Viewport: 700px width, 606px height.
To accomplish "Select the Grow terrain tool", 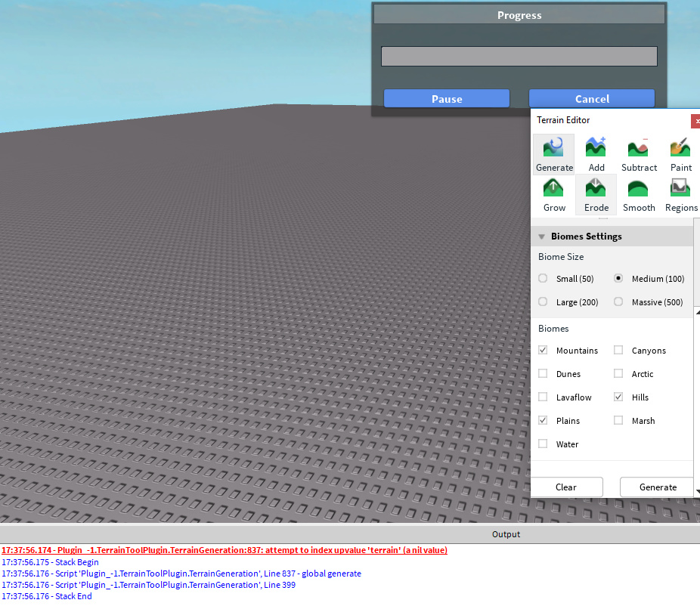I will 554,194.
